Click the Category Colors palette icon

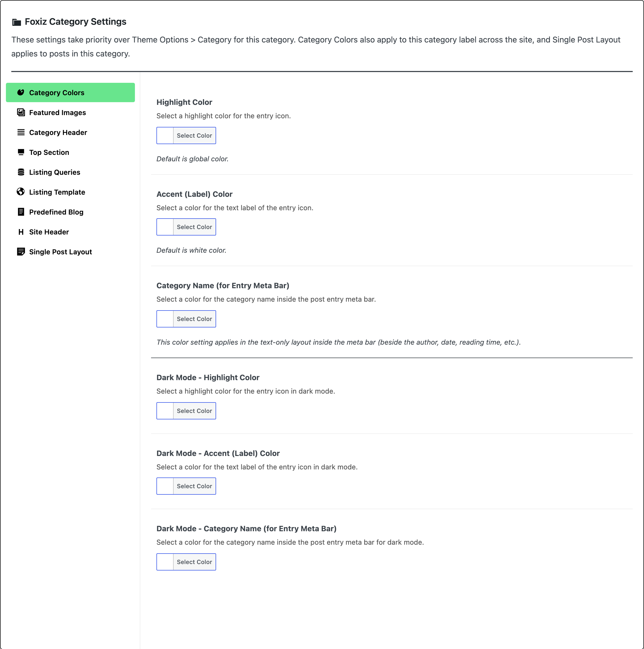21,92
